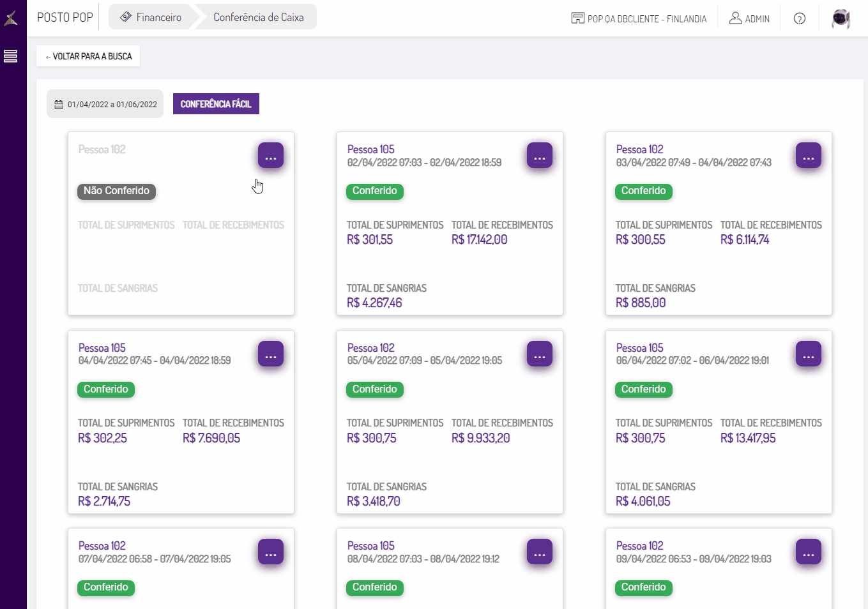The width and height of the screenshot is (868, 609).
Task: Open options menu for Pessoa 105 04/04/2022
Action: 271,354
